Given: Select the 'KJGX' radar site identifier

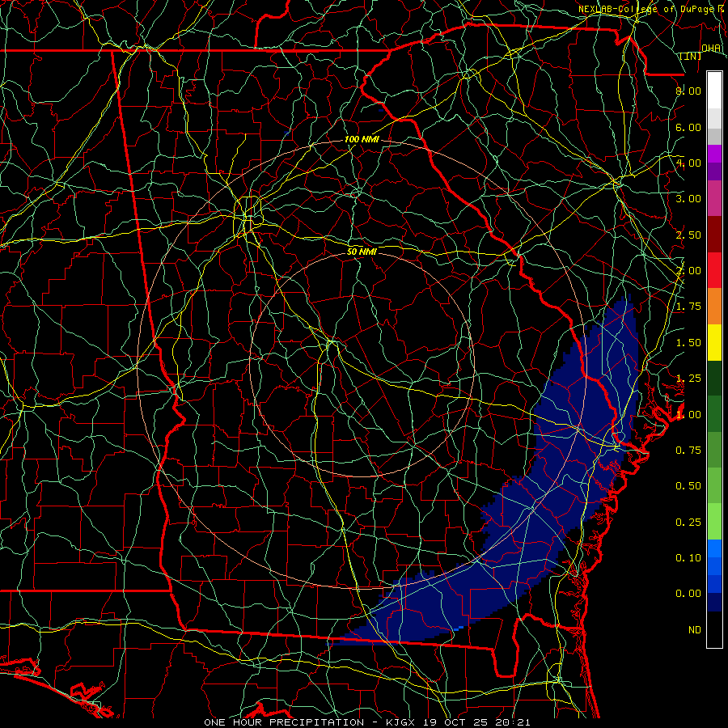Looking at the screenshot, I should pyautogui.click(x=402, y=722).
